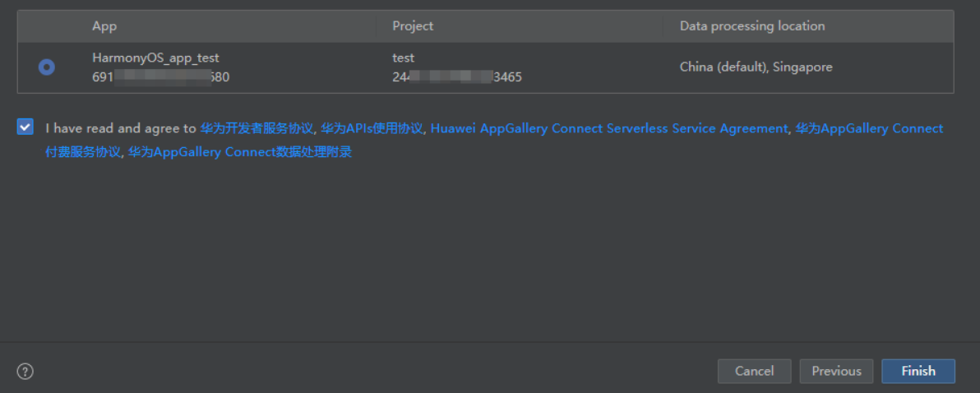Open the 华为APIs使用协议 link
The height and width of the screenshot is (393, 980).
click(x=372, y=129)
